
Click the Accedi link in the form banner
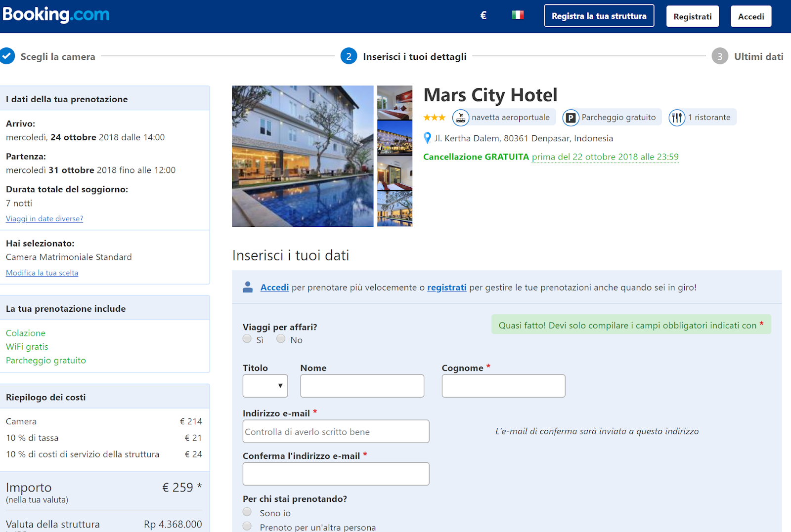click(274, 287)
